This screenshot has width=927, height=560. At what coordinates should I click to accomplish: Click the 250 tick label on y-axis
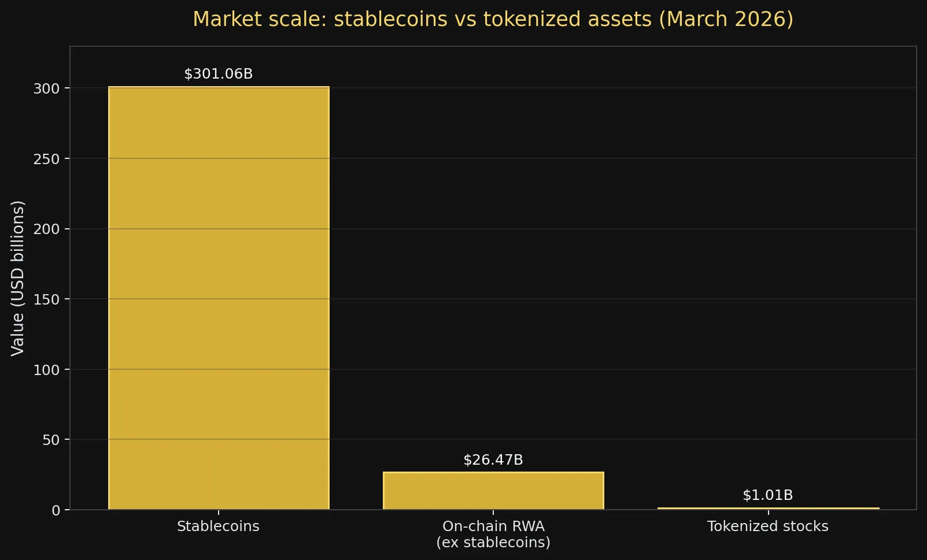(x=46, y=159)
